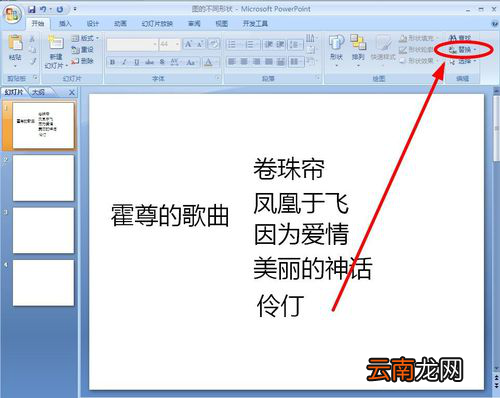Viewport: 500px width, 398px height.
Task: Align paragraph text to the right
Action: click(257, 62)
